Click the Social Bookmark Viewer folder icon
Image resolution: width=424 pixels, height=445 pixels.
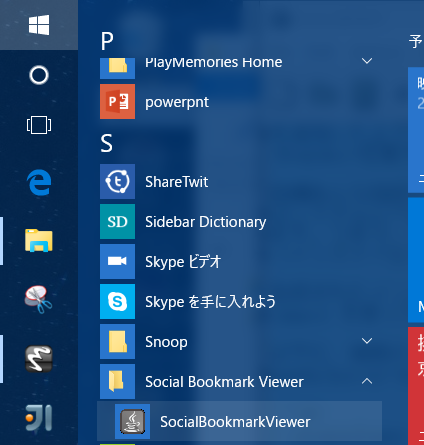point(117,381)
